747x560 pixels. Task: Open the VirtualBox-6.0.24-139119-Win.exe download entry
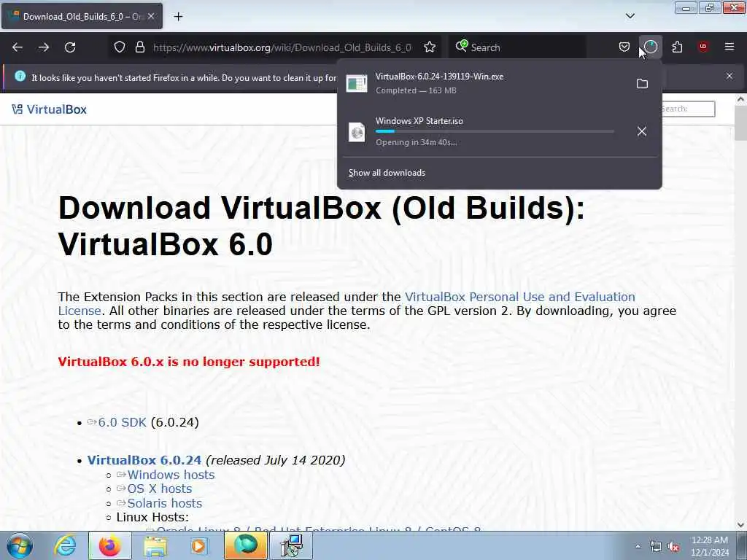click(485, 83)
